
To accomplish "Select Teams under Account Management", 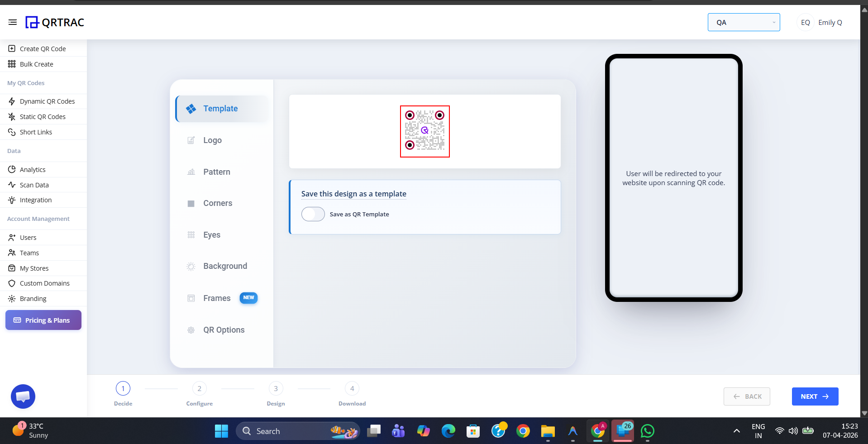I will coord(29,253).
